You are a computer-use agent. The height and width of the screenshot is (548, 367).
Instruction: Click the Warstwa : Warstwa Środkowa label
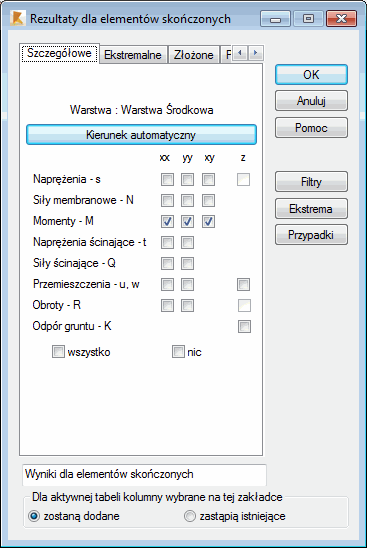tap(142, 110)
